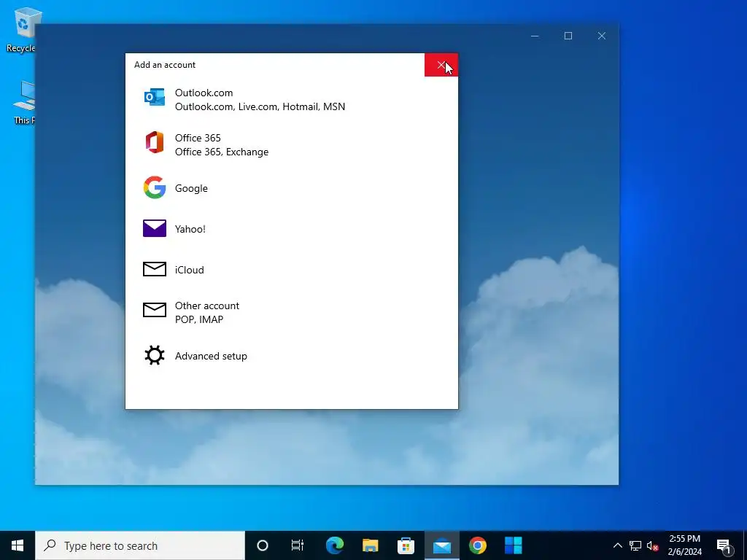Open File Explorer from taskbar
This screenshot has height=560, width=747.
(370, 545)
